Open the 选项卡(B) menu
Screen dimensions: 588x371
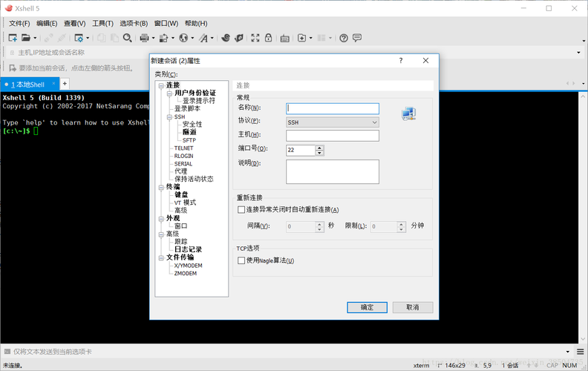134,23
